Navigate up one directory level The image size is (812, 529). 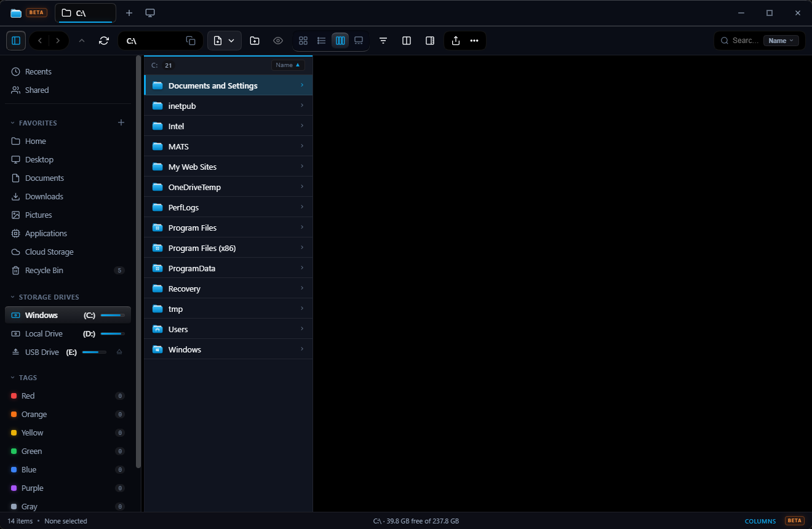click(x=82, y=41)
